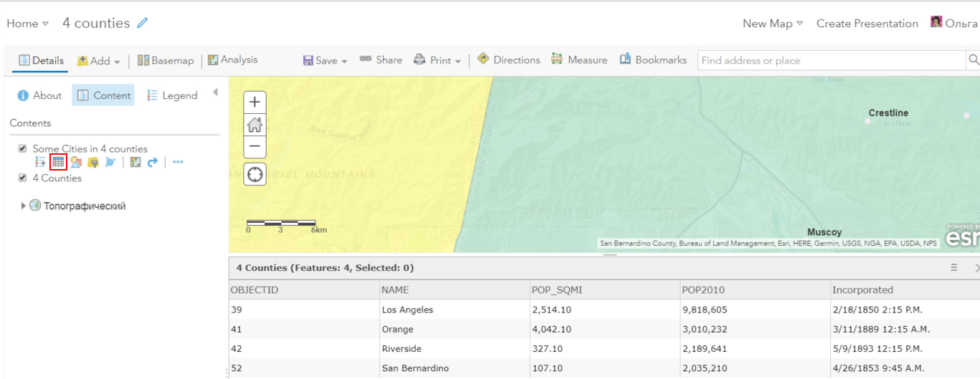The height and width of the screenshot is (379, 980).
Task: Edit the map title with pencil icon
Action: (x=142, y=23)
